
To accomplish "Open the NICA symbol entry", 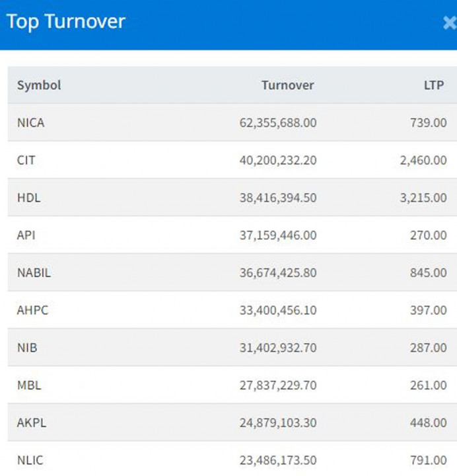I will tap(31, 122).
